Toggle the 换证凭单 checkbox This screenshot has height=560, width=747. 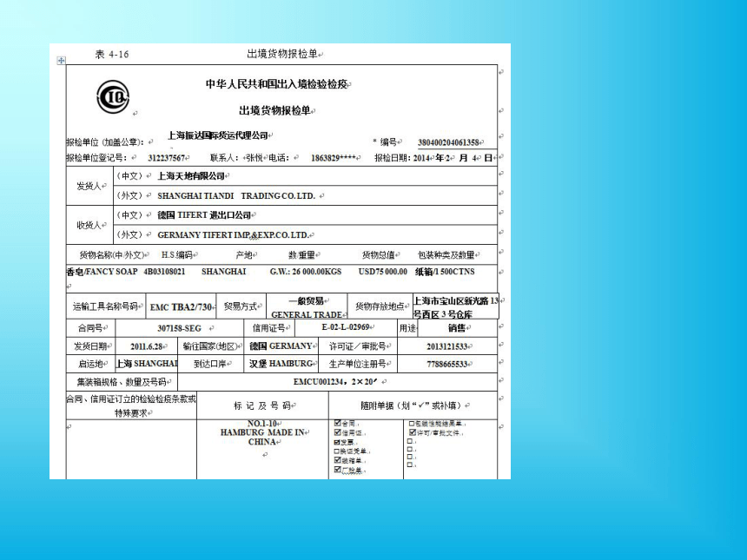[337, 451]
